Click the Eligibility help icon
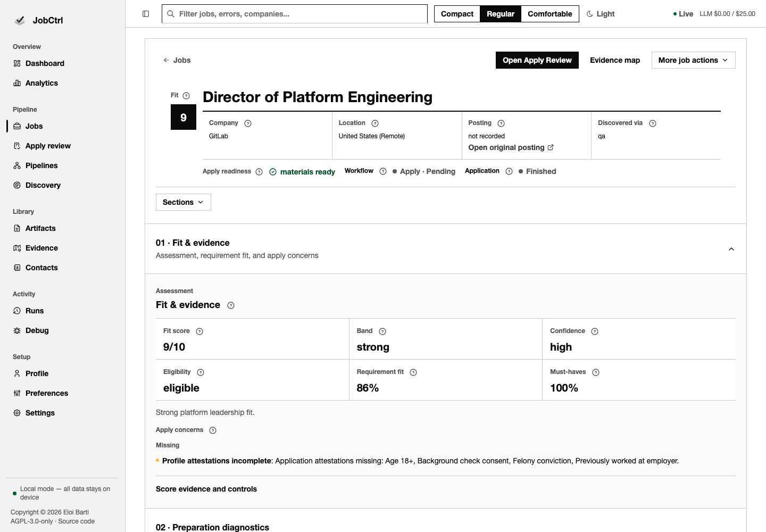The image size is (766, 532). [x=201, y=372]
